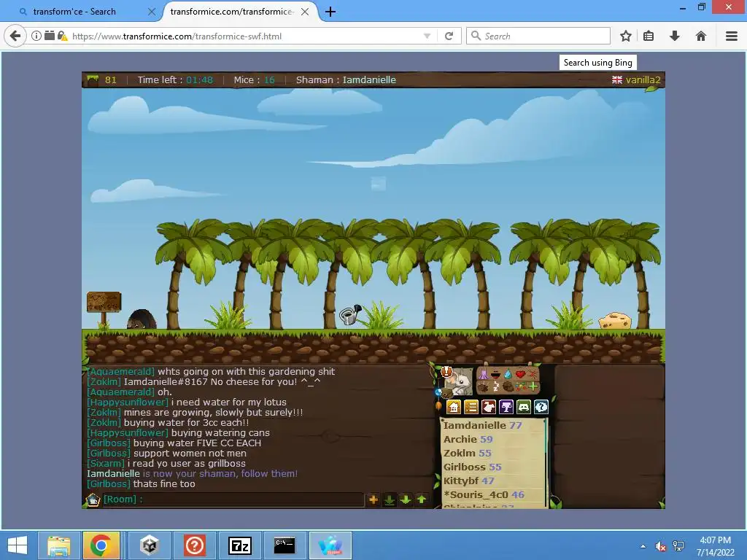Click the vanilla2 room name

click(x=643, y=80)
